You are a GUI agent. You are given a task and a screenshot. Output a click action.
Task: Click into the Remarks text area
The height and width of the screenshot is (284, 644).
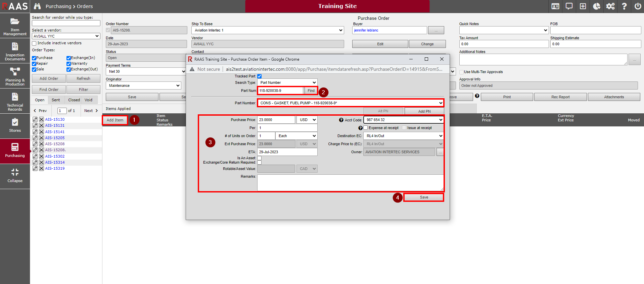tap(350, 183)
